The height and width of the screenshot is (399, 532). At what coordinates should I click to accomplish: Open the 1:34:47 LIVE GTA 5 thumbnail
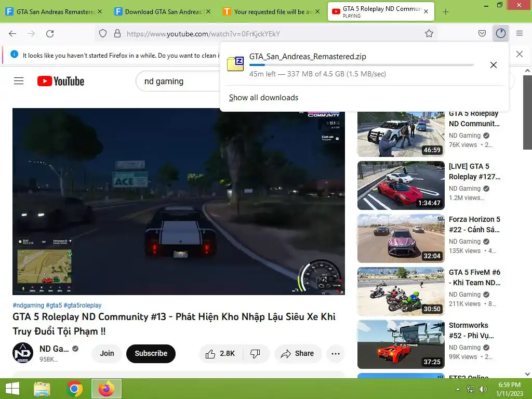pos(401,185)
